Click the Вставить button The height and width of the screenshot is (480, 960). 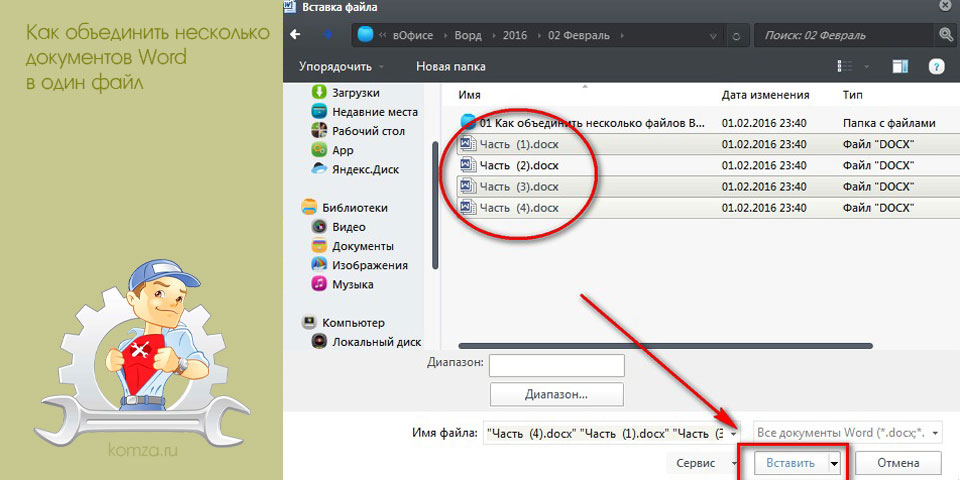[x=791, y=463]
